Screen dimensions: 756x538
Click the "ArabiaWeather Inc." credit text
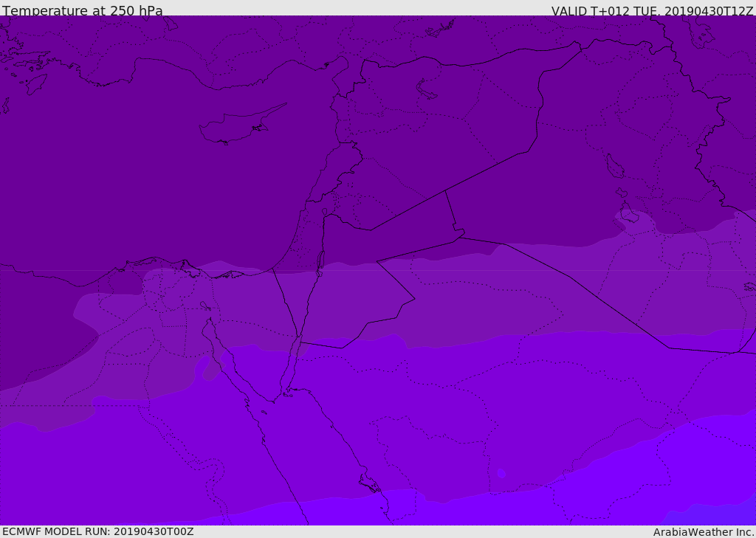pos(703,532)
